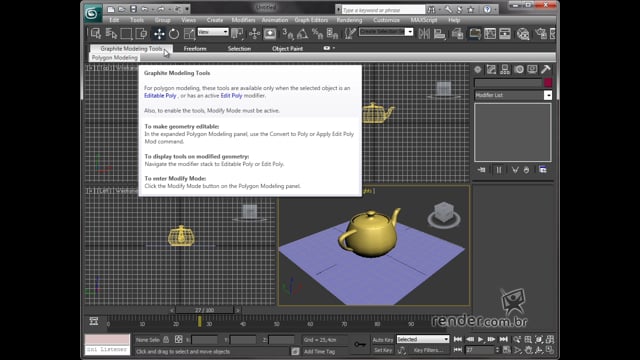Screen dimensions: 640x360
Task: Open the Key Filters dialog
Action: [x=428, y=350]
